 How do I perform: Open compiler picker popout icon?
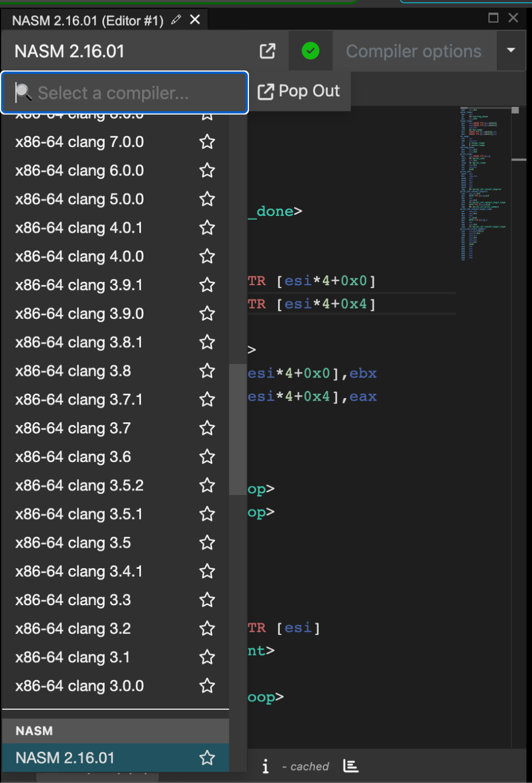point(268,51)
